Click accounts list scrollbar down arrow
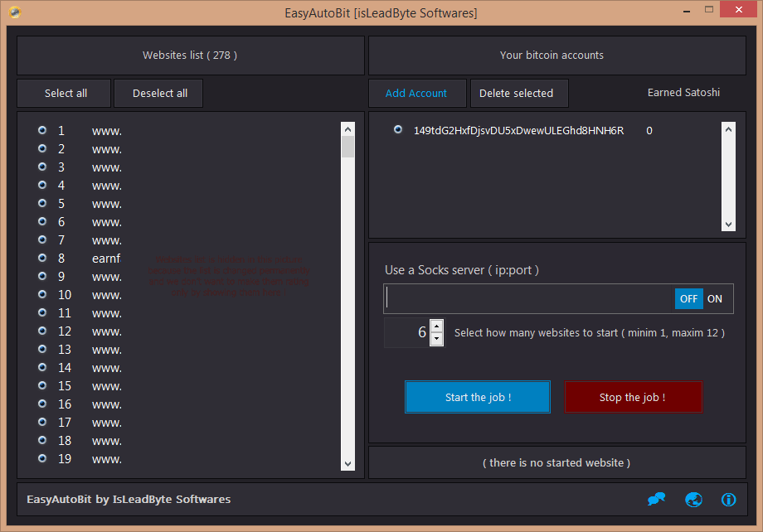The image size is (763, 532). click(x=728, y=225)
